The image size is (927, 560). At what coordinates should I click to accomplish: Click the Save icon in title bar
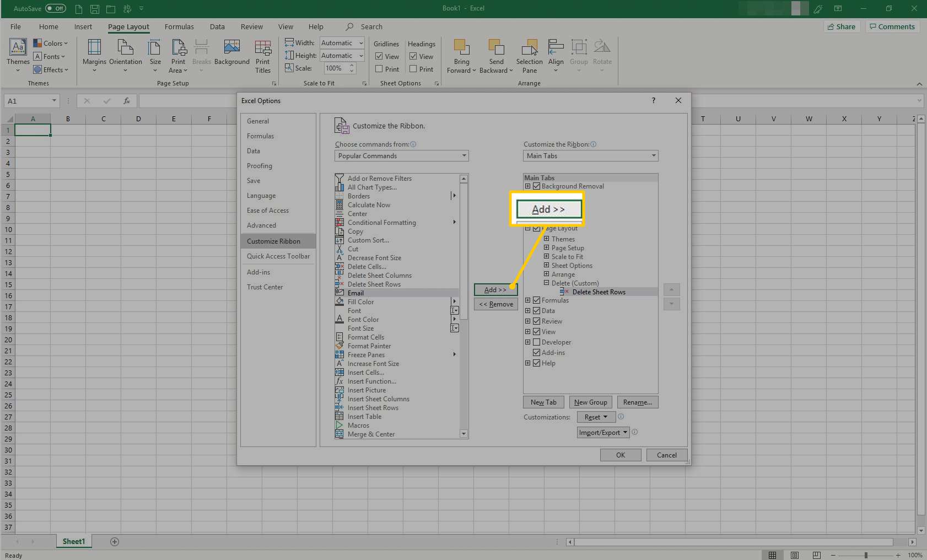tap(95, 9)
